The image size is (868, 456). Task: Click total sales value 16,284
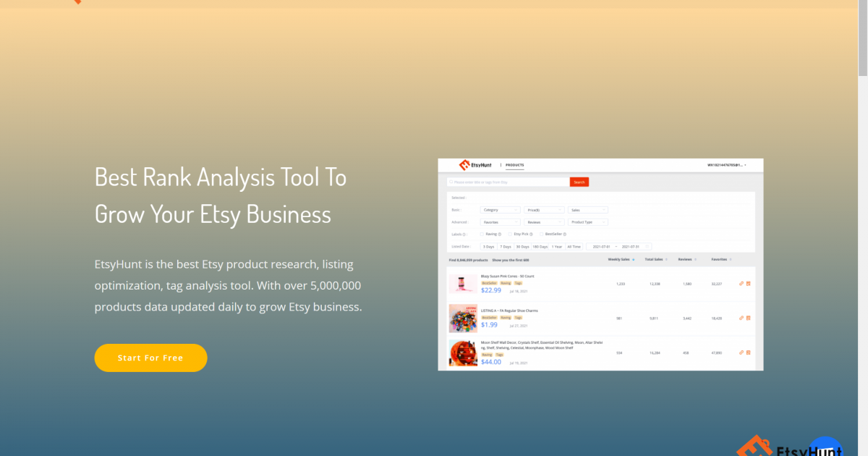pos(655,352)
